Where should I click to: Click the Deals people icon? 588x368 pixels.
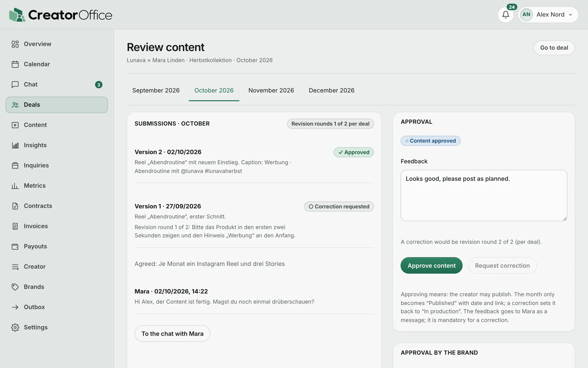click(x=15, y=105)
